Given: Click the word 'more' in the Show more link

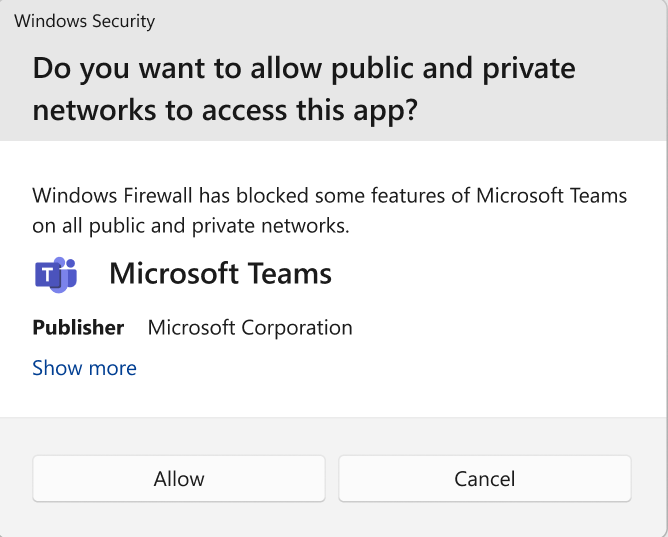Looking at the screenshot, I should [113, 368].
